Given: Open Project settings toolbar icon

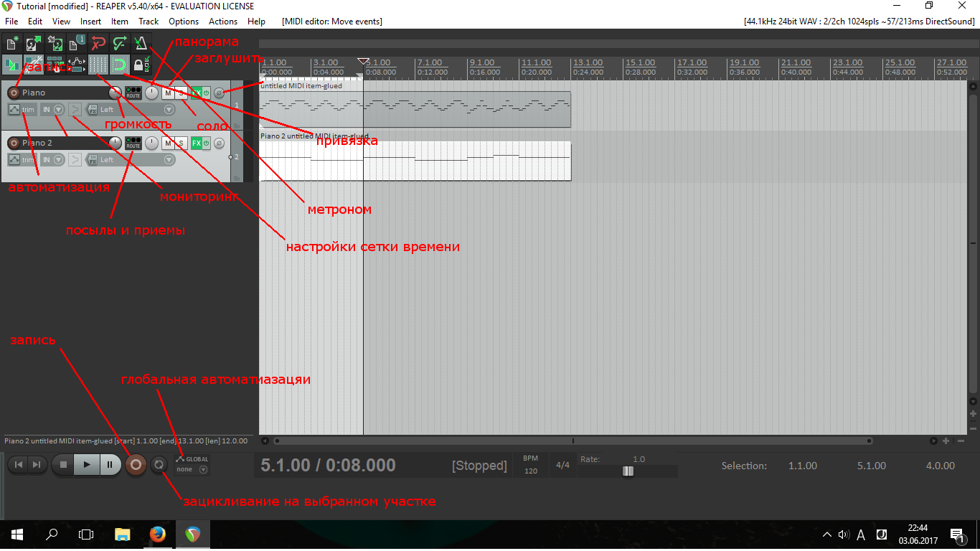Looking at the screenshot, I should pyautogui.click(x=77, y=43).
